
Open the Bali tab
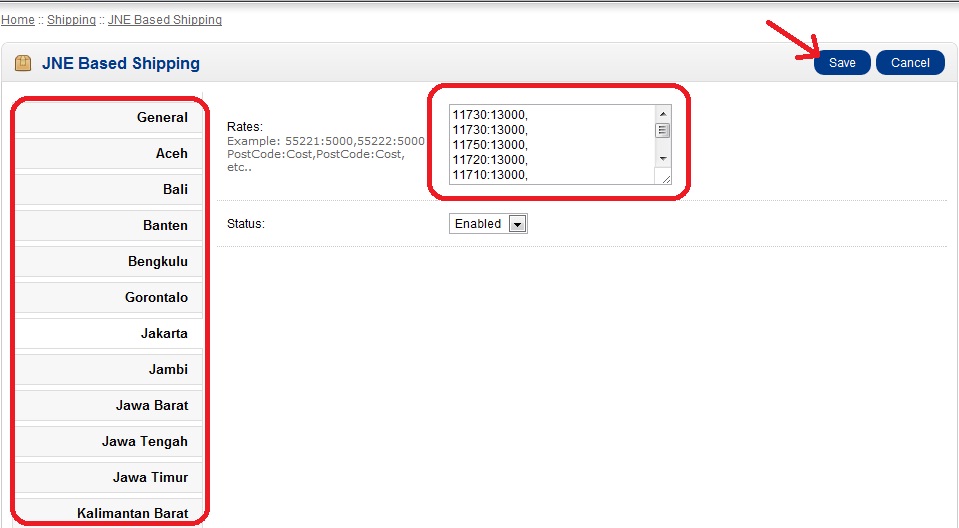point(110,190)
